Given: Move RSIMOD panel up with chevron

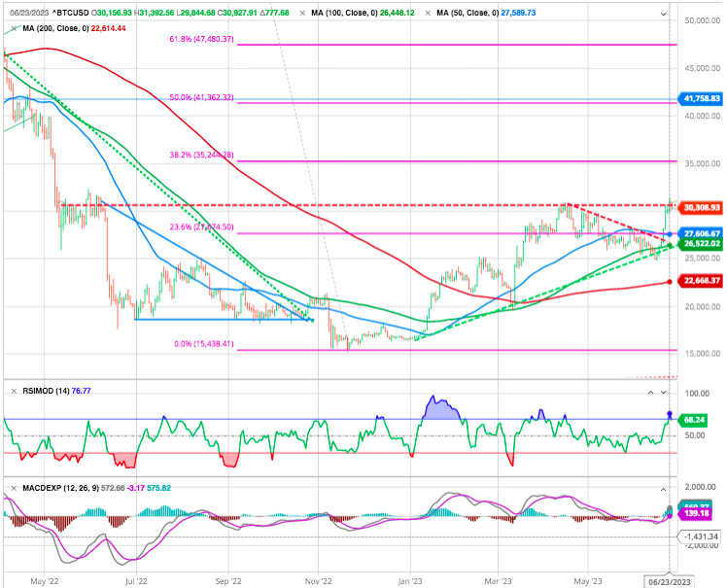Looking at the screenshot, I should pyautogui.click(x=650, y=393).
